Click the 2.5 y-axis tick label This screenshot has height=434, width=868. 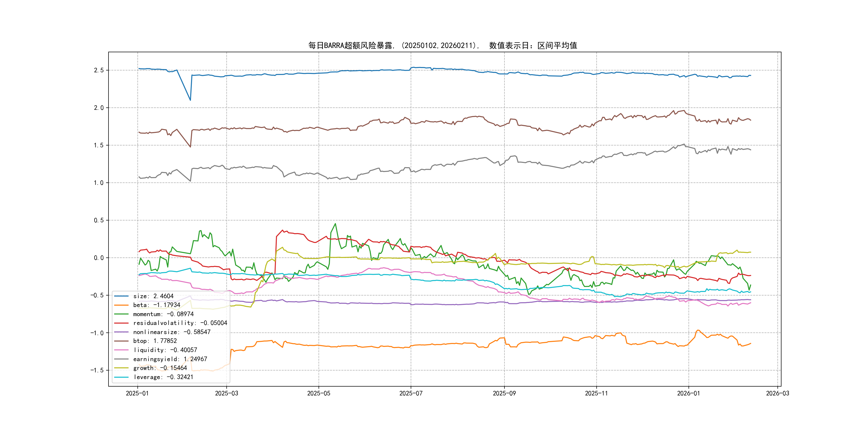tap(98, 70)
